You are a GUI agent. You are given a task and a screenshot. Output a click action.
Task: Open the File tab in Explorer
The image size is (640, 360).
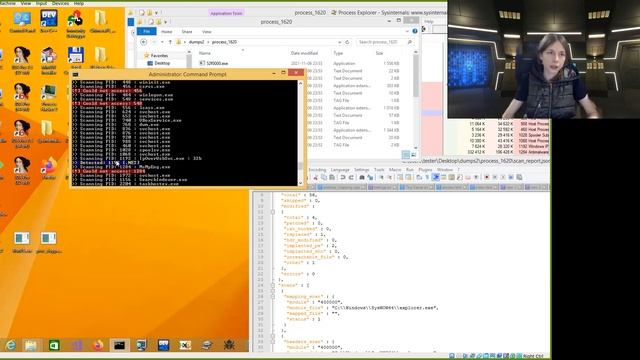tap(146, 31)
